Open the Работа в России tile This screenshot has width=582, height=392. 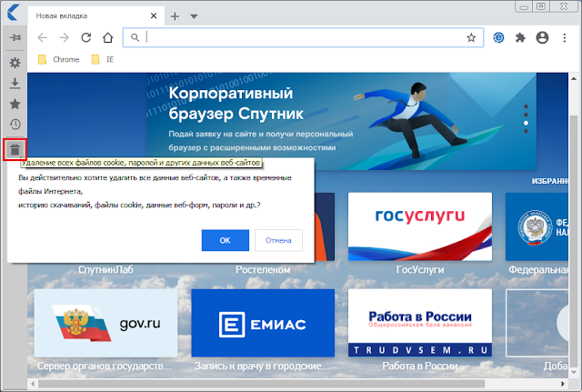click(420, 323)
